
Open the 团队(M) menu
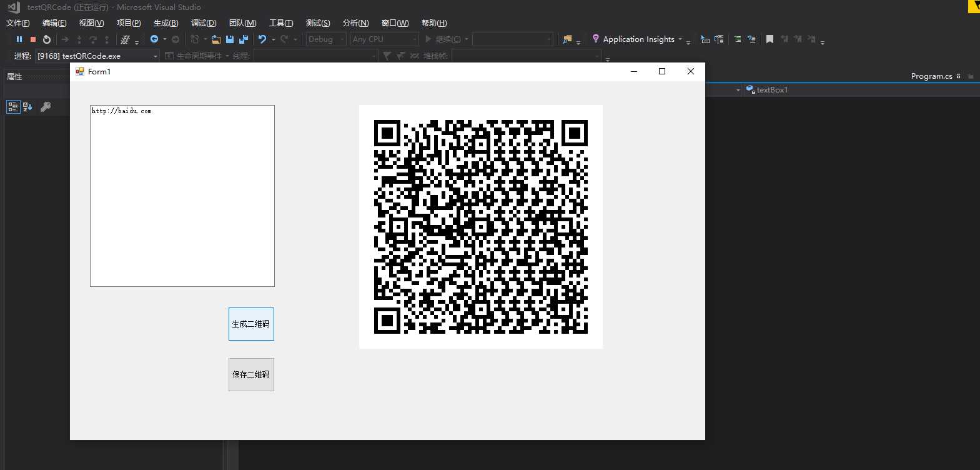point(243,23)
